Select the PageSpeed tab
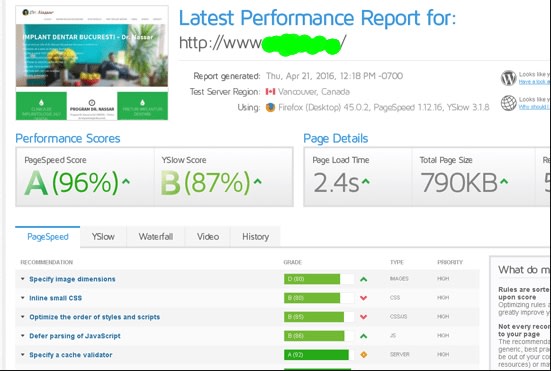This screenshot has height=371, width=551. pyautogui.click(x=48, y=237)
